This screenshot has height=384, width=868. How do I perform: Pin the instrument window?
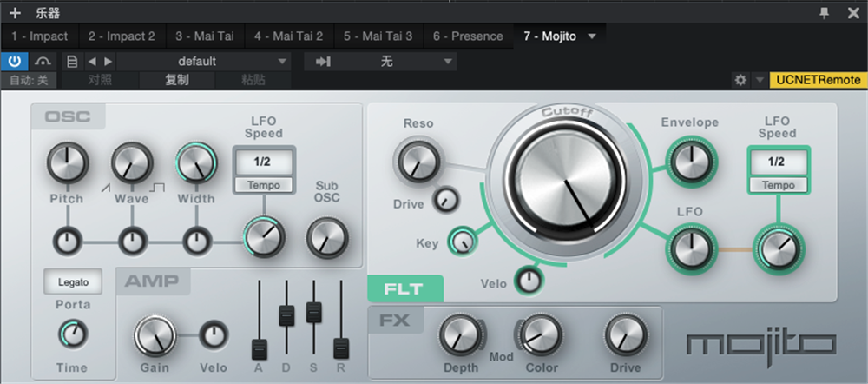pos(825,13)
